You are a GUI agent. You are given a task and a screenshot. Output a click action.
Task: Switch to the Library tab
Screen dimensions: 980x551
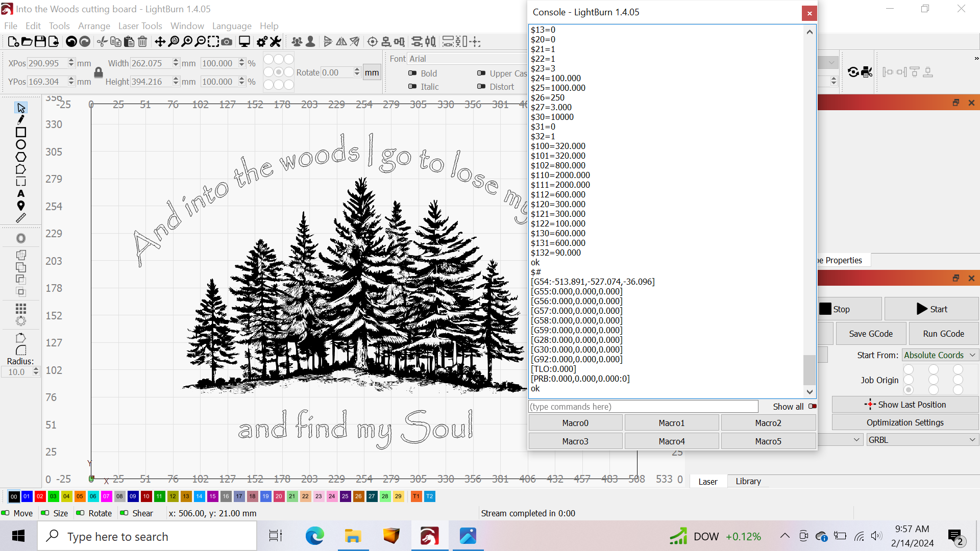point(748,481)
